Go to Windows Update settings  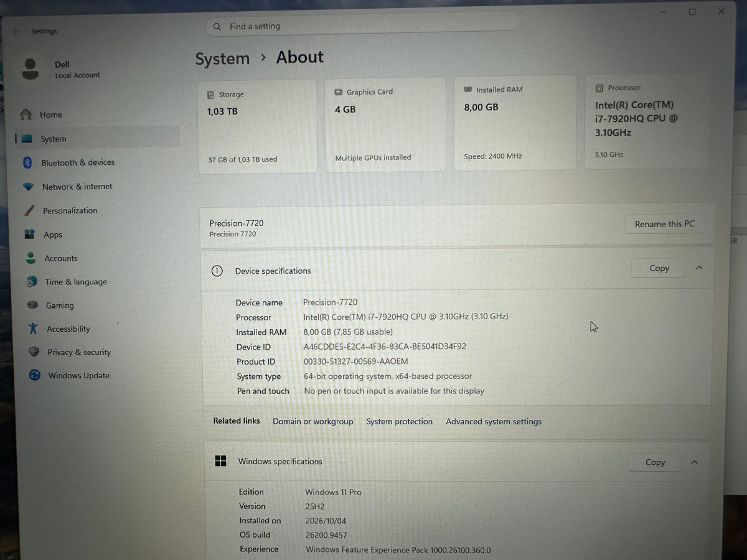tap(79, 375)
